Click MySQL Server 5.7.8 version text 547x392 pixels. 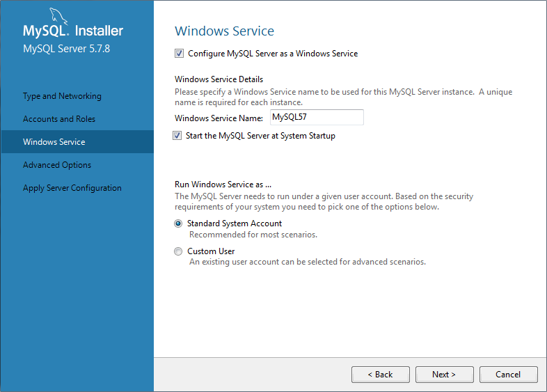66,49
